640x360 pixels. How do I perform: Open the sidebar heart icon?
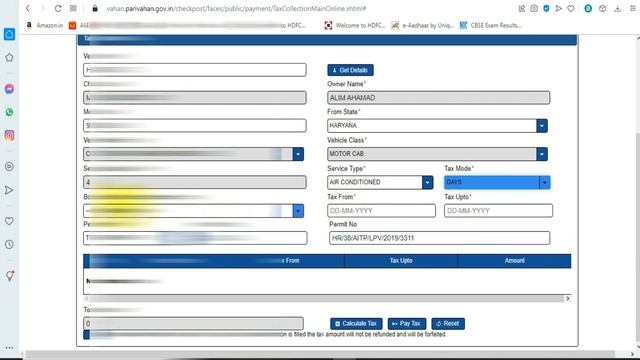9,221
